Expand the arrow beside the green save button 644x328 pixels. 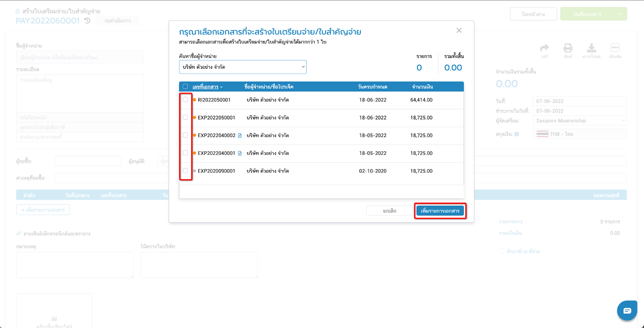[620, 14]
